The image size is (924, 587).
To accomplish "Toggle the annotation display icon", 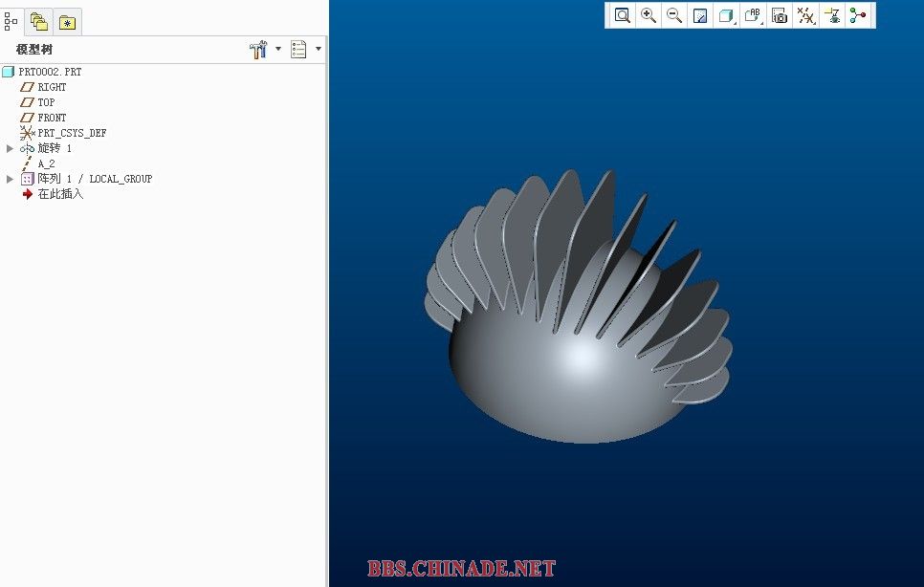I will click(x=832, y=15).
